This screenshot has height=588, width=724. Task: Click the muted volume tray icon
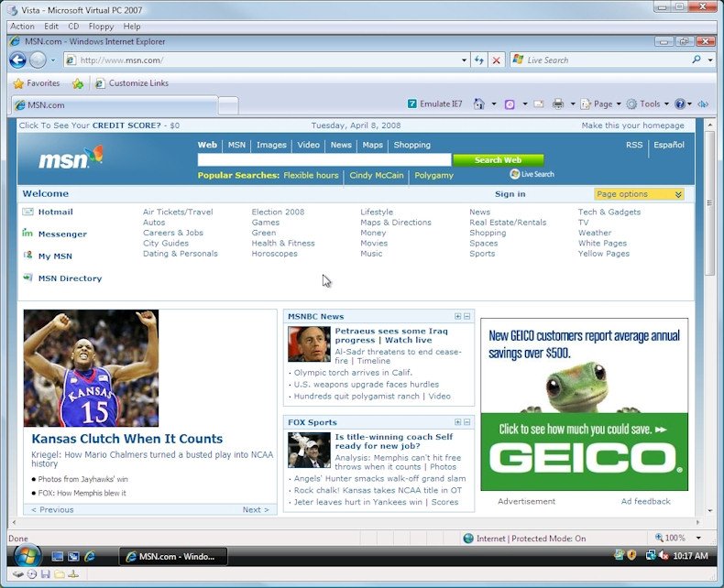pyautogui.click(x=664, y=555)
